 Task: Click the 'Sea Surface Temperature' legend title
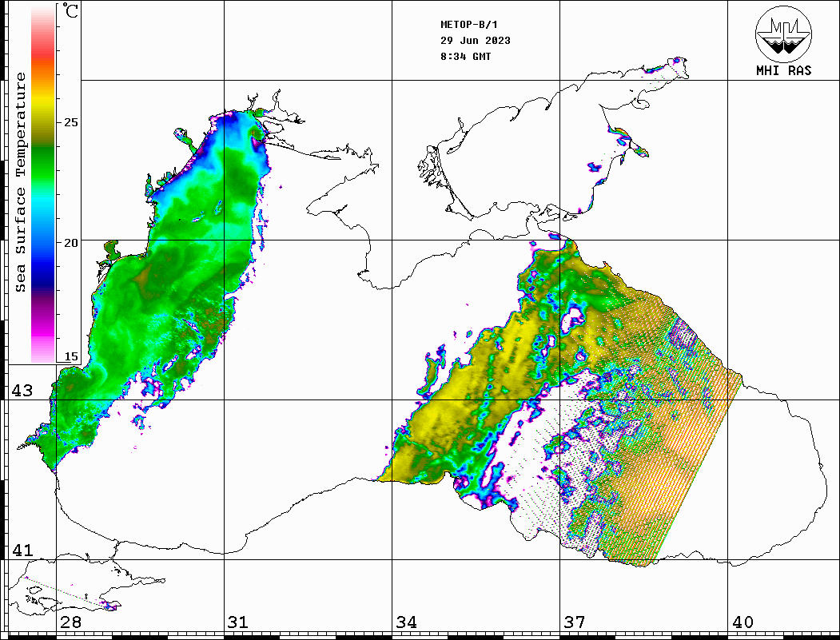(x=21, y=183)
